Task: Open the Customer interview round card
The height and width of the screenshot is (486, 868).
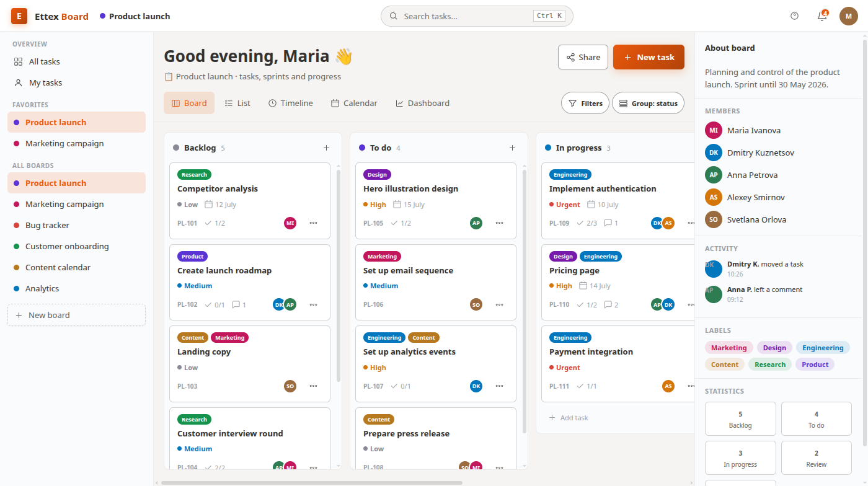Action: [x=250, y=438]
